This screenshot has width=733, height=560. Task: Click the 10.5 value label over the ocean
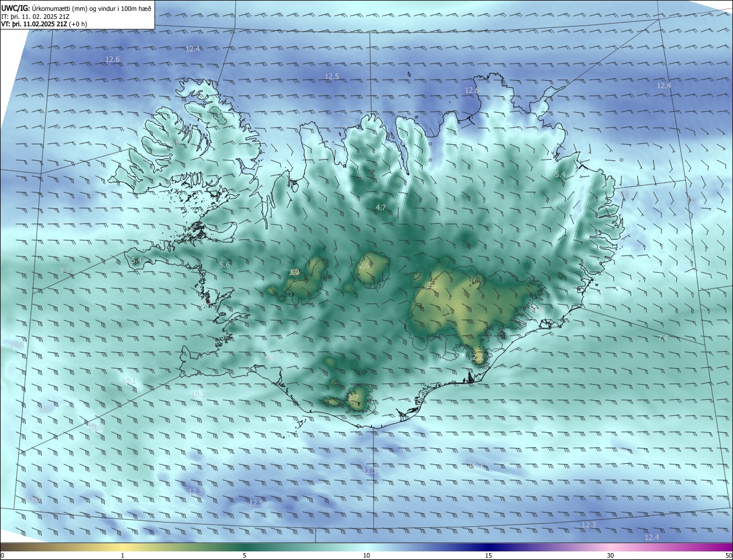click(95, 427)
